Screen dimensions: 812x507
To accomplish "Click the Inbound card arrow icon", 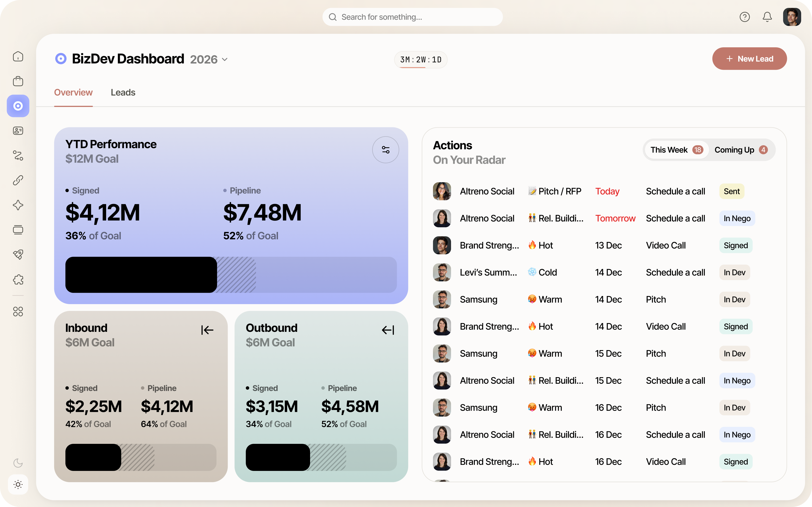I will point(207,330).
